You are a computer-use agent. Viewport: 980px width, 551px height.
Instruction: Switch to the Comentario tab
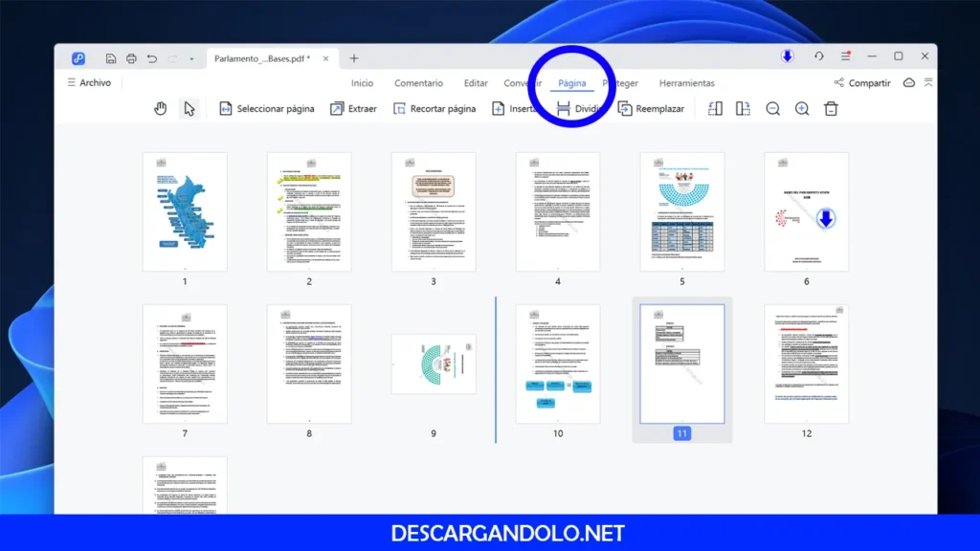[x=418, y=83]
